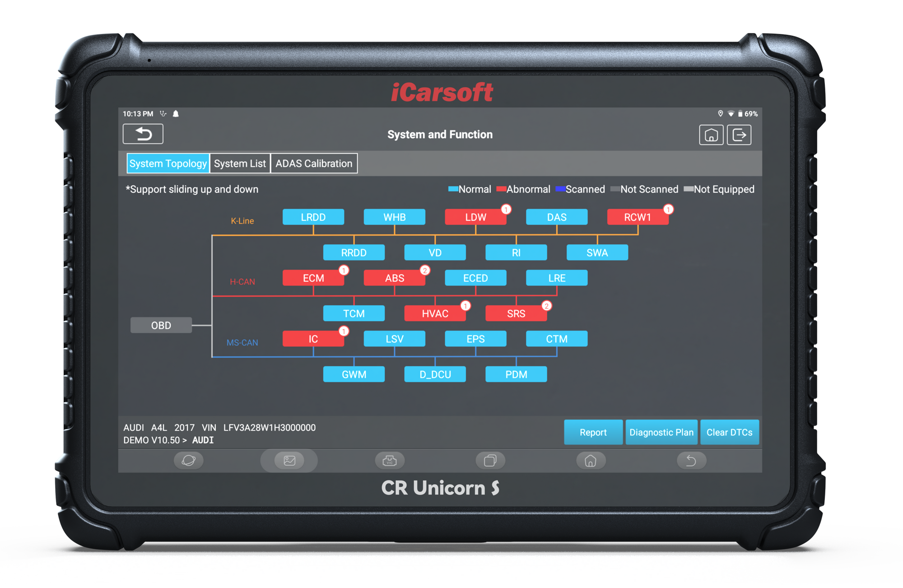Tap the USB status icon

(x=163, y=114)
